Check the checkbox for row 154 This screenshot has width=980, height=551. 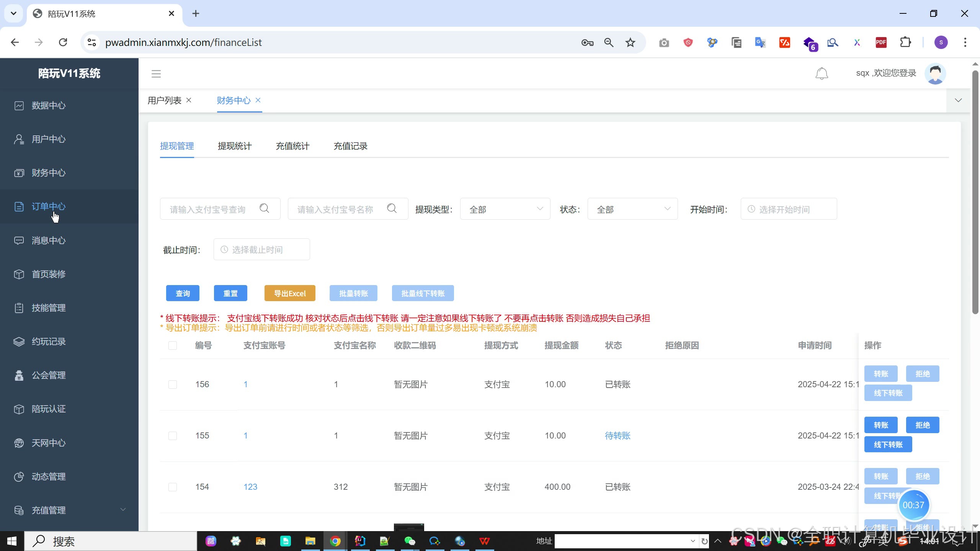pos(173,487)
